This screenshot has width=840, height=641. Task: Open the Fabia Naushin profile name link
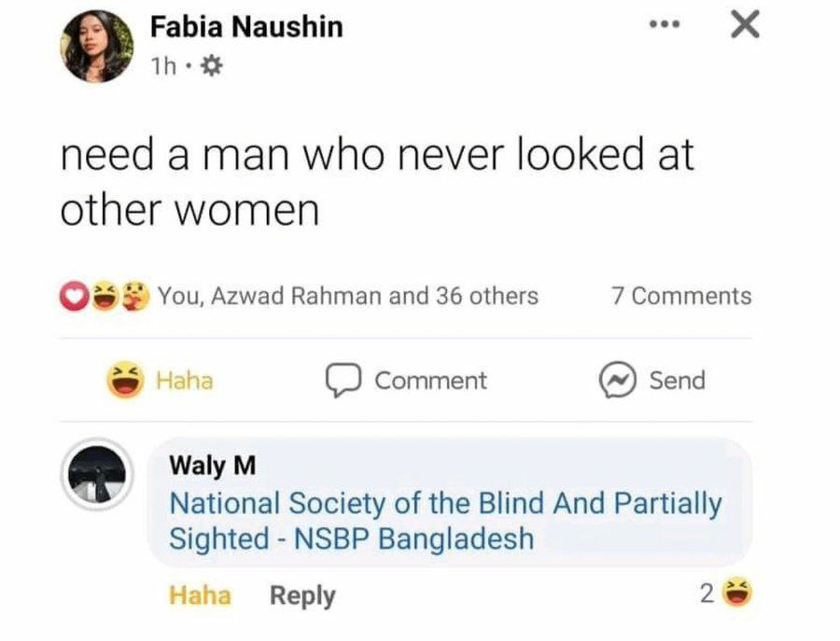pos(246,27)
